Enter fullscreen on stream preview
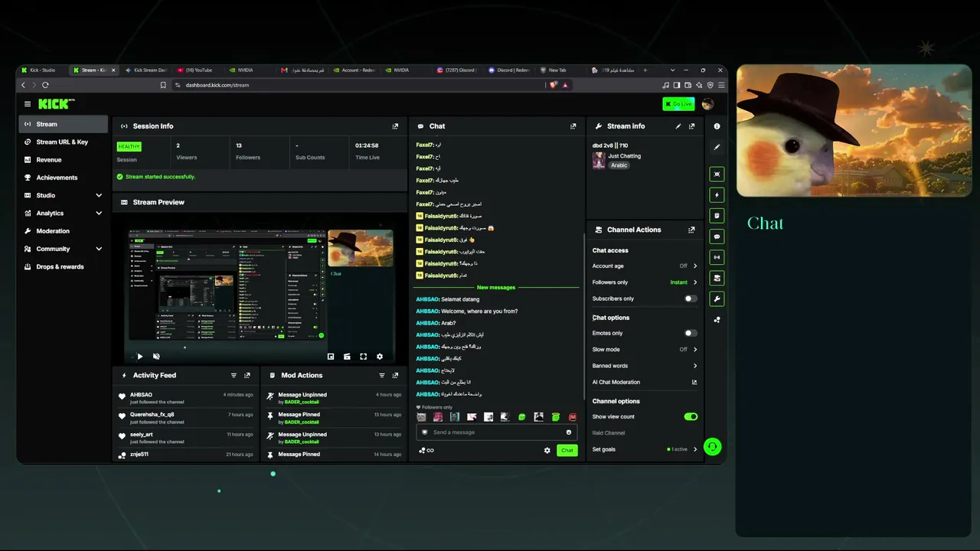980x551 pixels. [363, 357]
